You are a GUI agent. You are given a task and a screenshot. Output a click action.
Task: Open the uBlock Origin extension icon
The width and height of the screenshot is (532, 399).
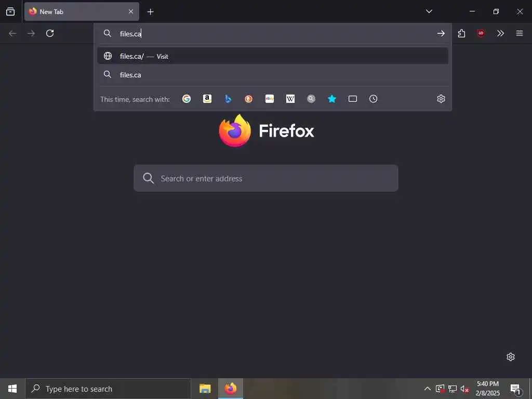pyautogui.click(x=481, y=33)
